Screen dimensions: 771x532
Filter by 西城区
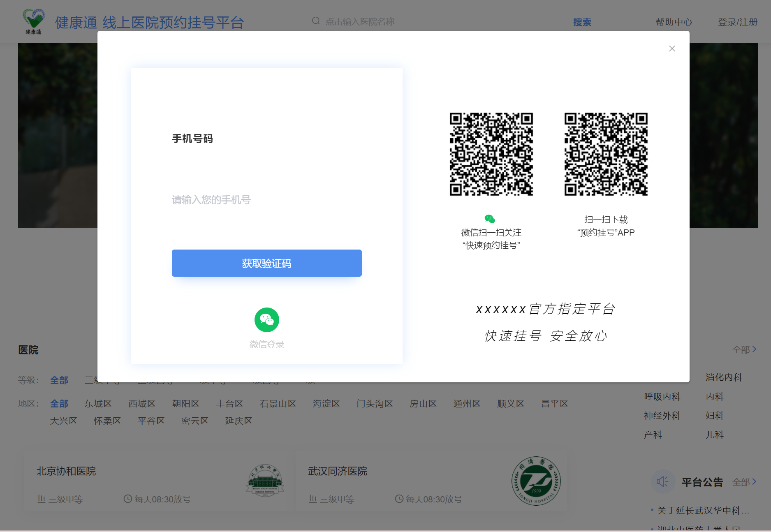[142, 404]
